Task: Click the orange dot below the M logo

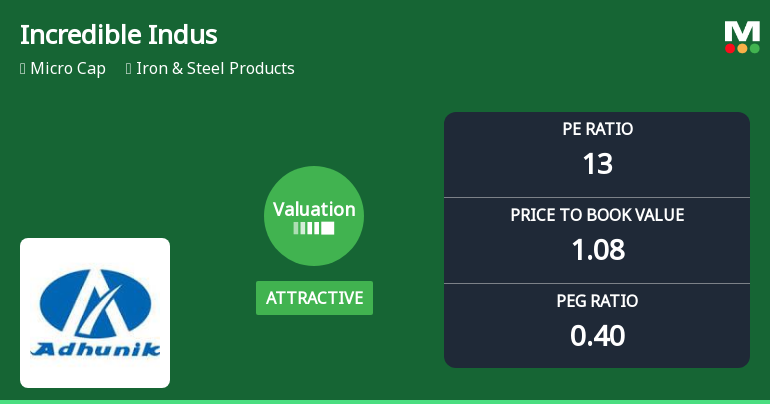Action: pos(742,48)
